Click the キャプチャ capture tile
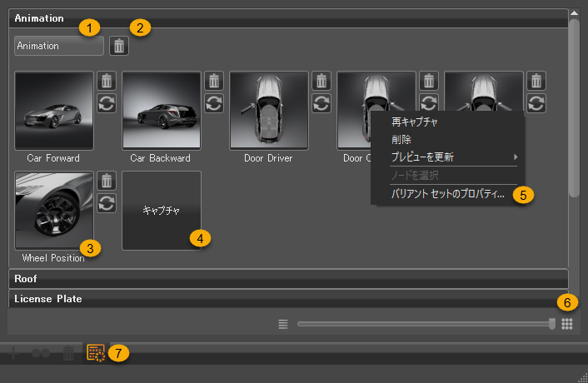The image size is (588, 383). point(162,211)
